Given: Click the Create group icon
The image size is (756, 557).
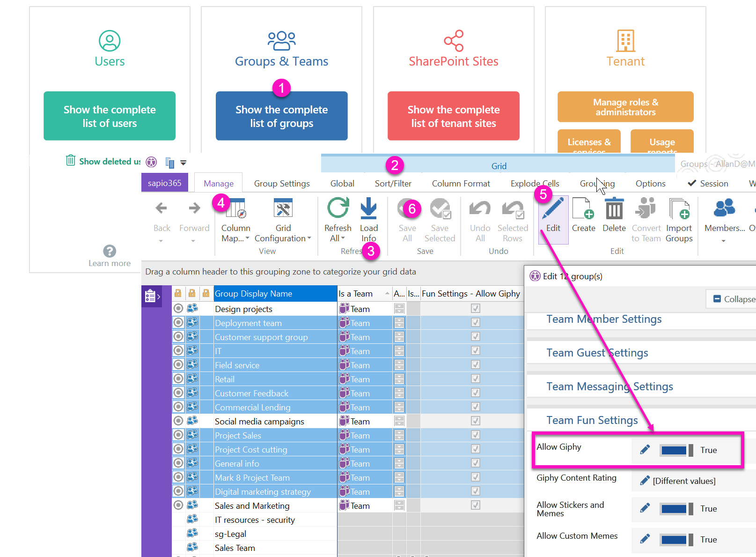Looking at the screenshot, I should pyautogui.click(x=583, y=209).
